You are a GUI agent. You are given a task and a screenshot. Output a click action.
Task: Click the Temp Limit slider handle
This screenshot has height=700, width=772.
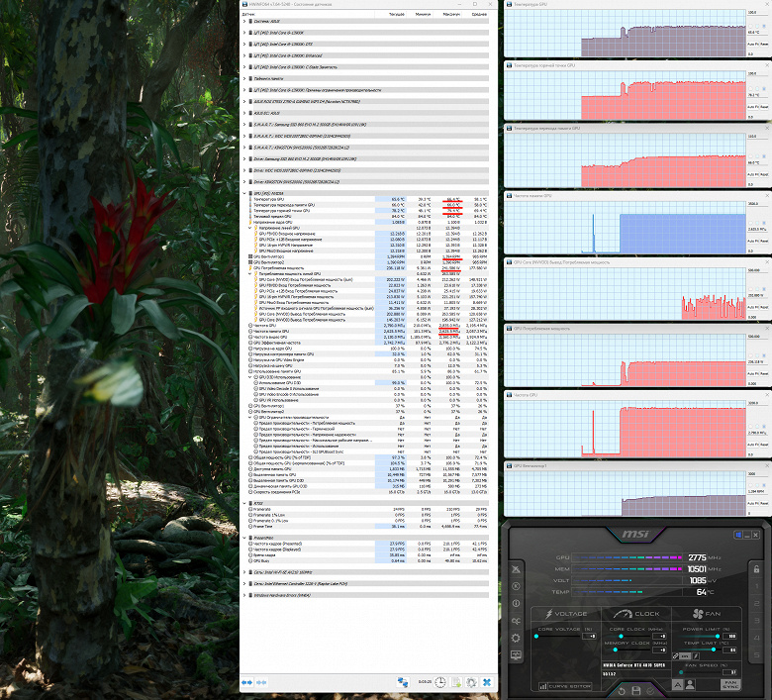click(x=714, y=650)
